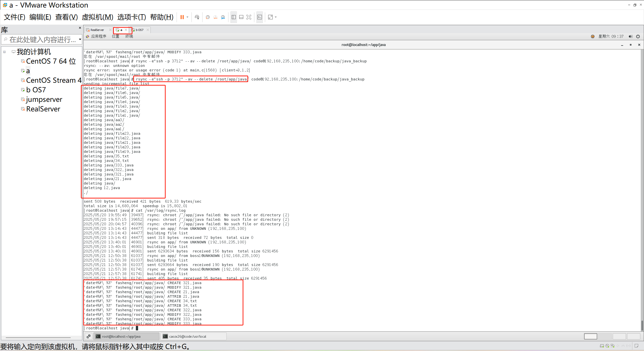Open the power options dropdown arrow
Screen dimensions: 644x351
[187, 17]
